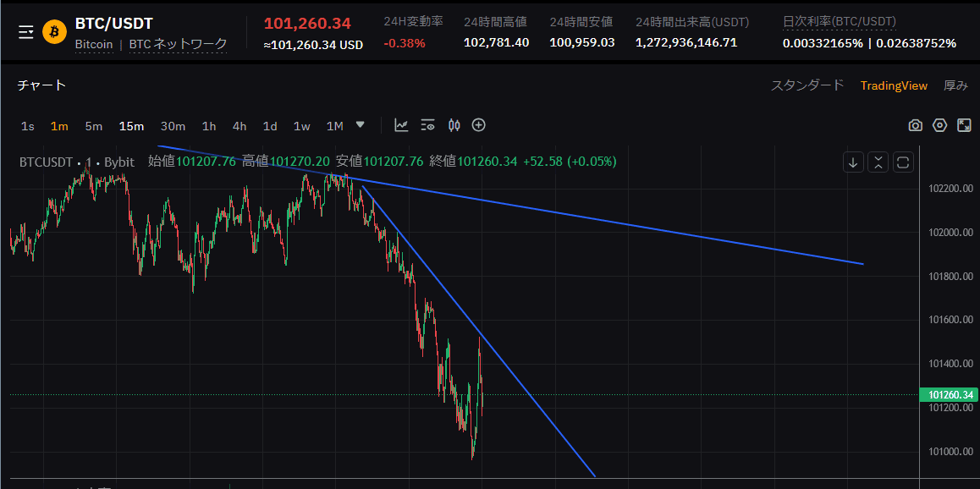Expand the more timeframes dropdown arrow
The image size is (980, 489).
pos(361,124)
